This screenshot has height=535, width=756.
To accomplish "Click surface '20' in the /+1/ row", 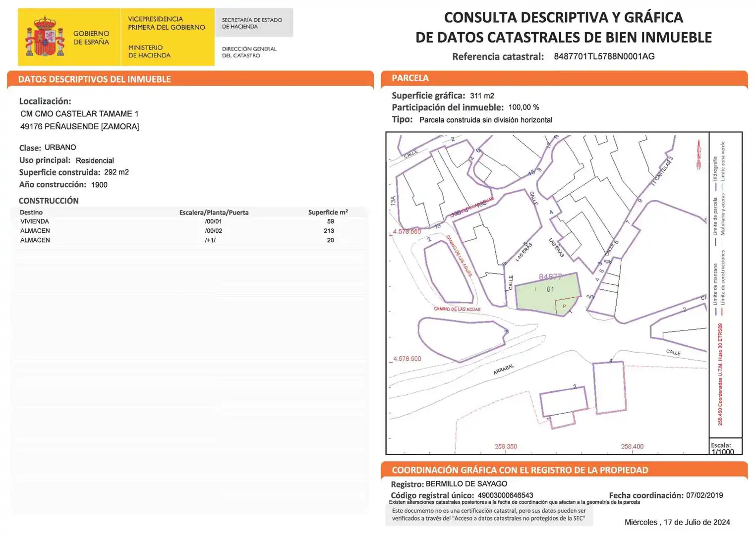I will pos(330,240).
